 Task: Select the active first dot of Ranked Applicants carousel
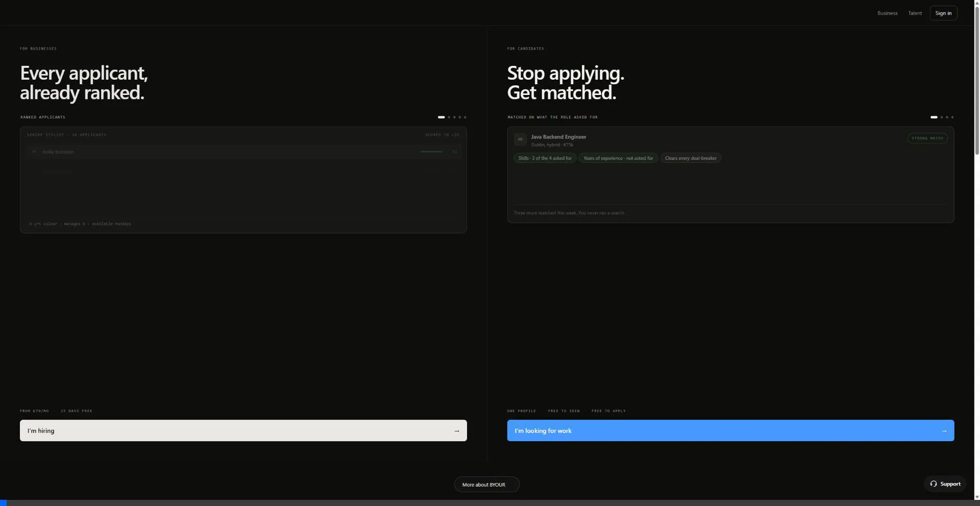pyautogui.click(x=441, y=117)
